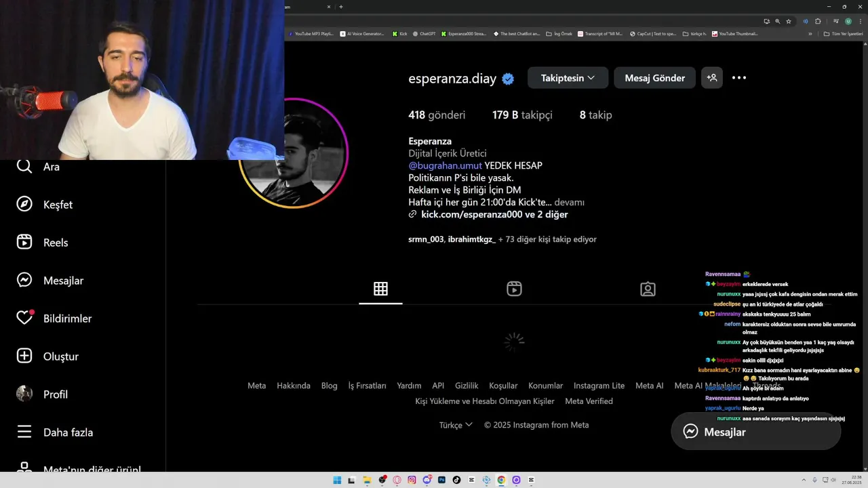Expand the bio with devamı
The width and height of the screenshot is (868, 488).
tap(569, 202)
